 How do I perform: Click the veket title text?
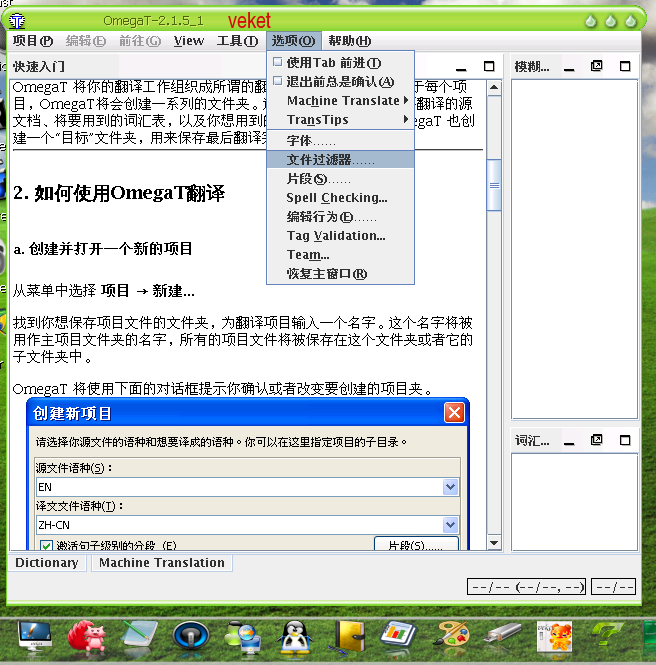[x=249, y=20]
